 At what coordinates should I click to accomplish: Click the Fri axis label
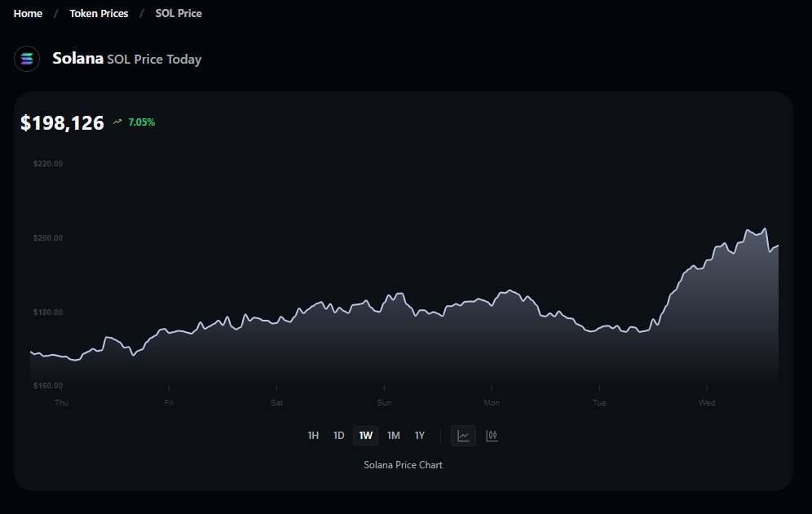coord(169,402)
